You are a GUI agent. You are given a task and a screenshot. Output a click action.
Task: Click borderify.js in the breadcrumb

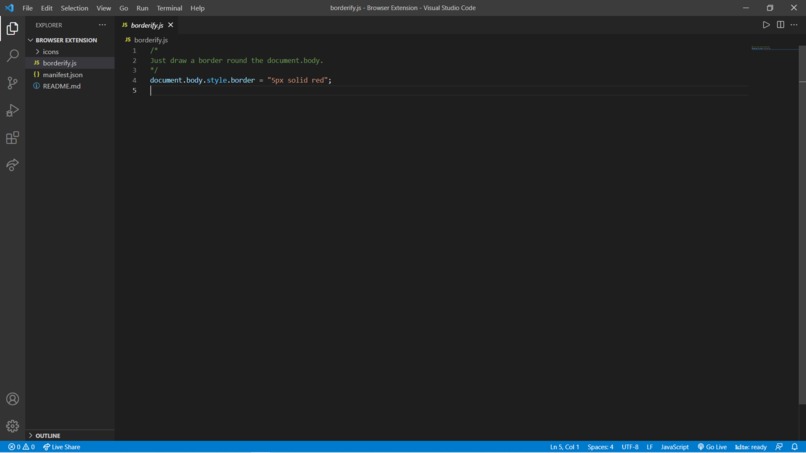151,40
